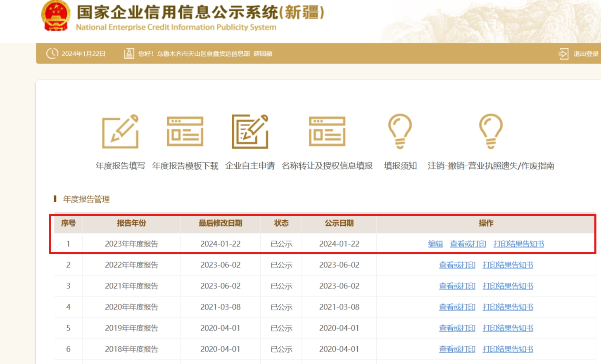The width and height of the screenshot is (601, 364).
Task: Click the 填报须知 label
Action: point(400,166)
